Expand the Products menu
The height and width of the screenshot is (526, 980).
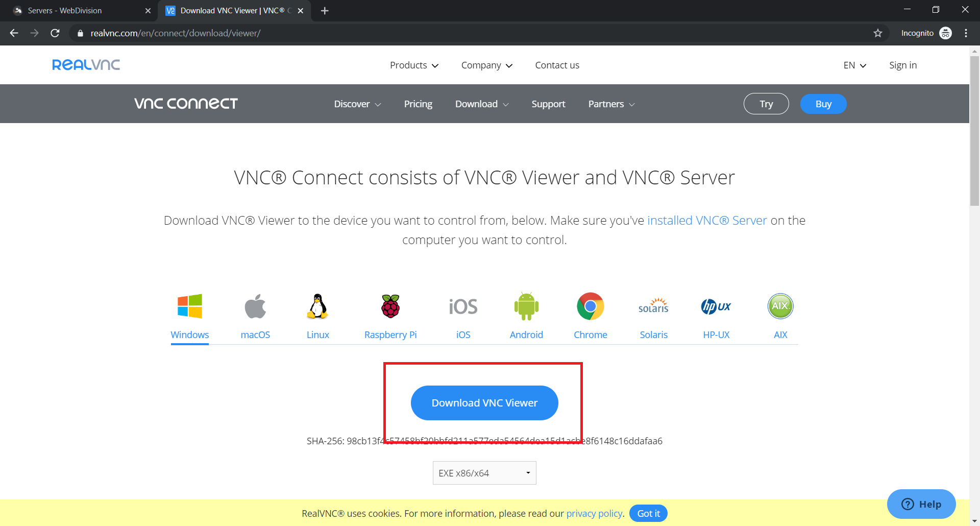(414, 65)
